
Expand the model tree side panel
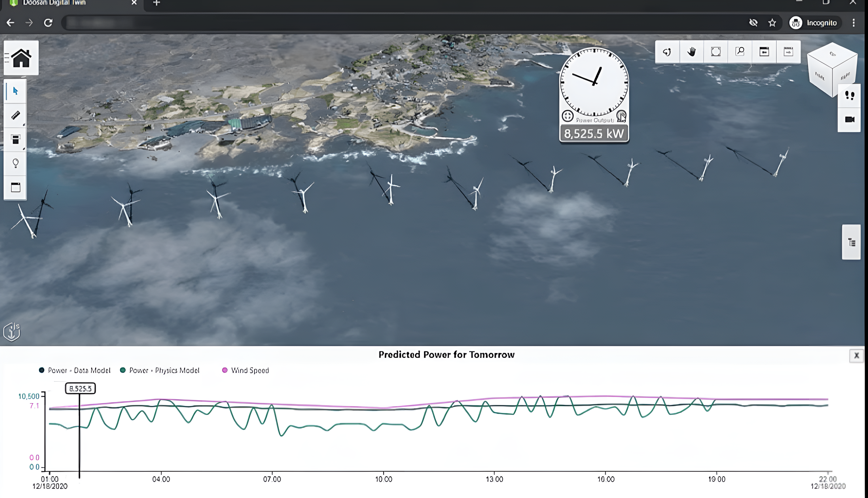(x=851, y=242)
